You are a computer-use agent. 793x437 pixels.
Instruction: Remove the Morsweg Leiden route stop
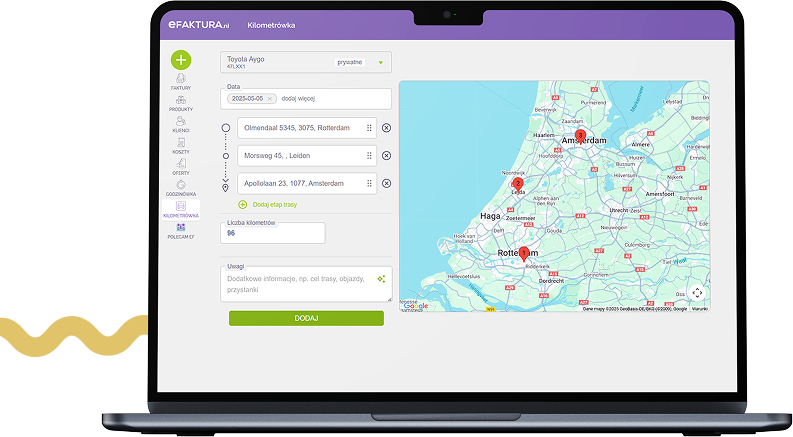click(387, 155)
